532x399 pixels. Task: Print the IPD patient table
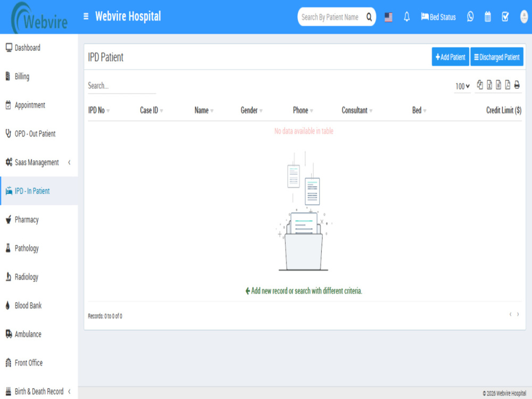click(x=517, y=85)
